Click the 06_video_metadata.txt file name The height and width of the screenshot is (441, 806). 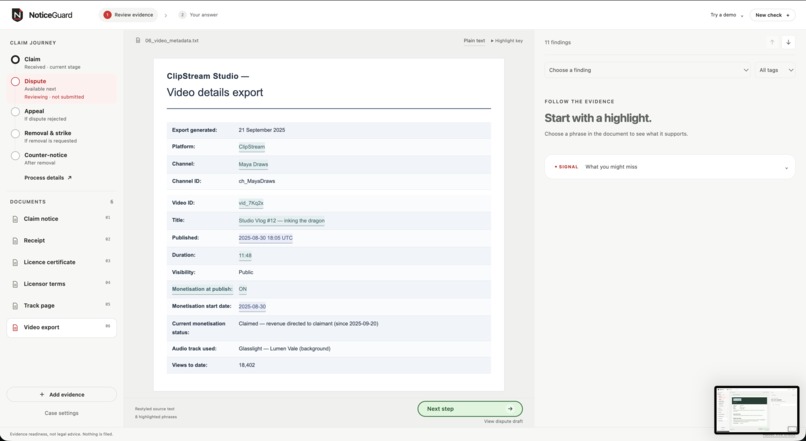click(172, 41)
